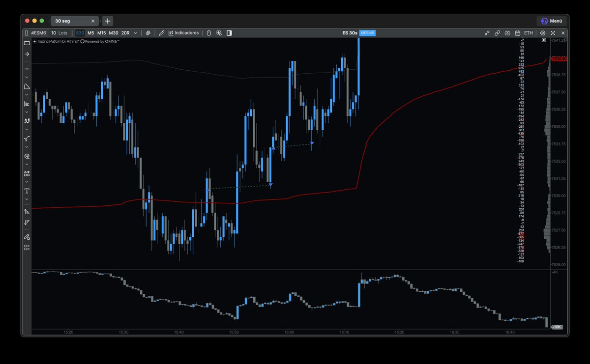Expand chevron below the horizontal line tool
The image size is (590, 364).
coord(27,77)
